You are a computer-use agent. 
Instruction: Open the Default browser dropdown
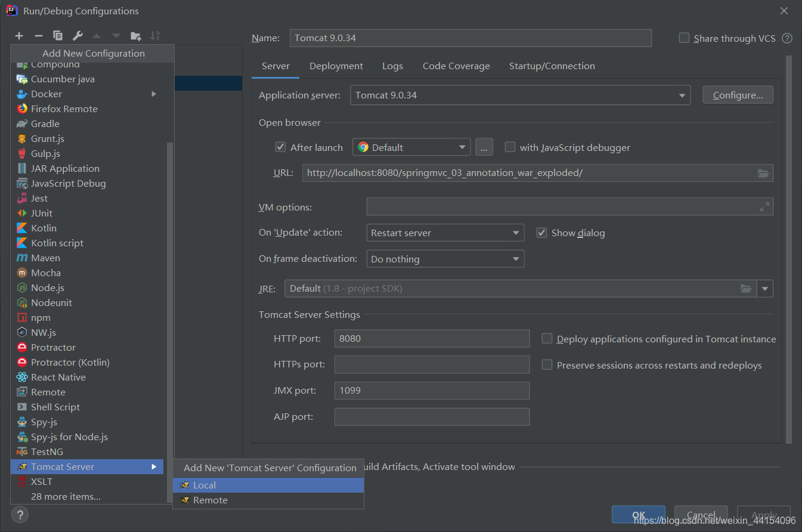(411, 147)
